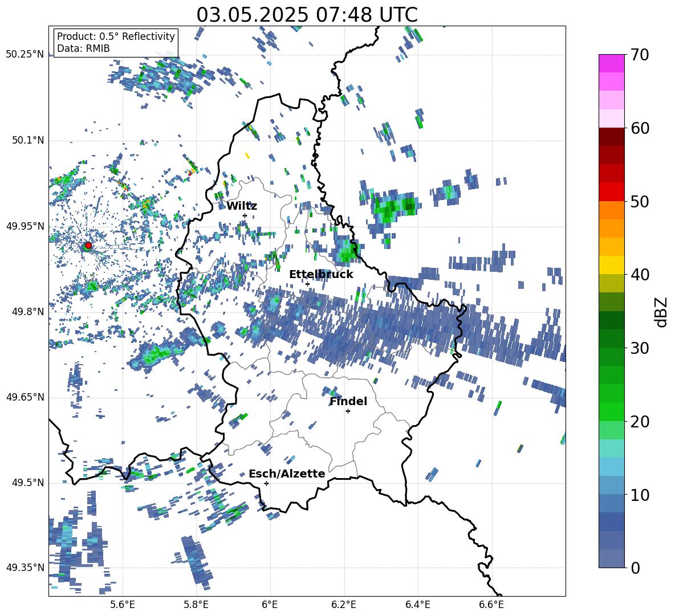Click the colorbar 10 tick label
675x616 pixels.
click(640, 495)
